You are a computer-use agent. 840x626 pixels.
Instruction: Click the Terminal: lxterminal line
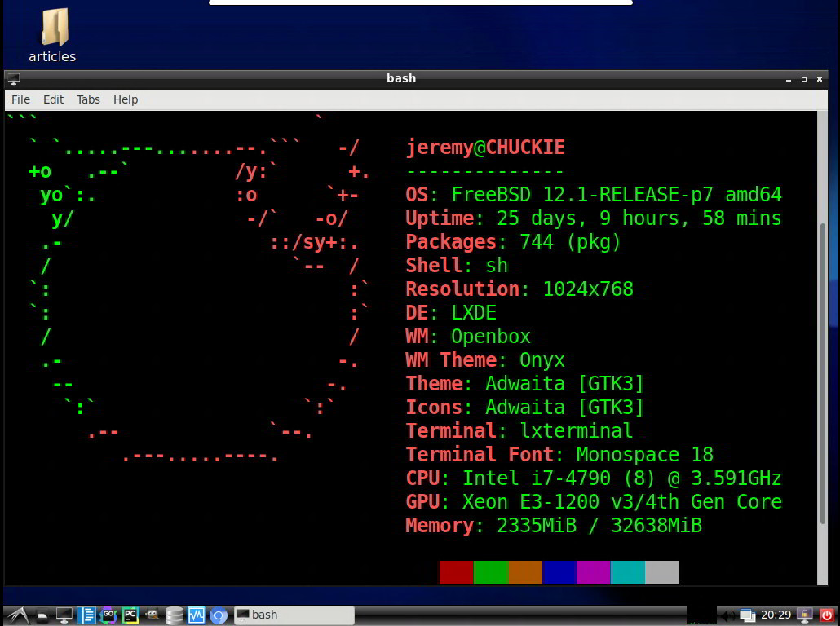click(x=519, y=431)
